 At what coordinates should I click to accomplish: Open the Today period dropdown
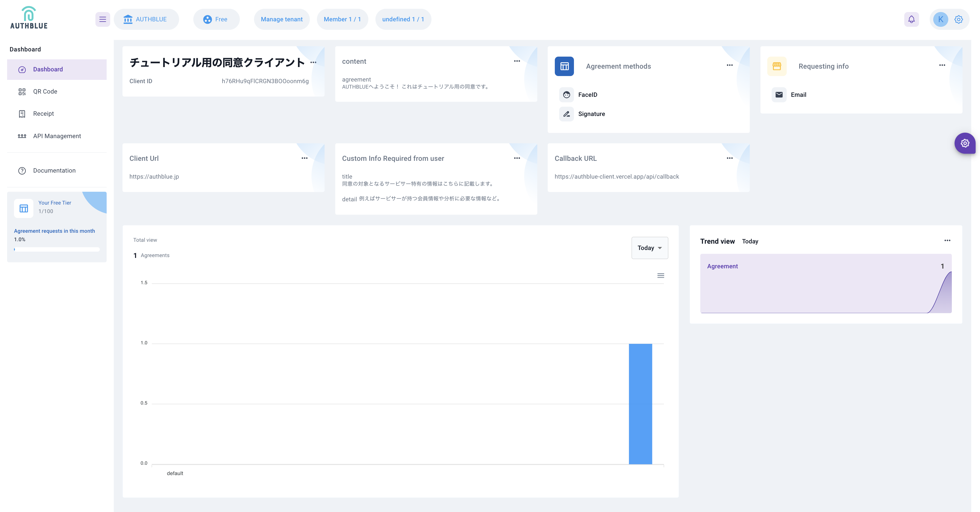click(649, 248)
